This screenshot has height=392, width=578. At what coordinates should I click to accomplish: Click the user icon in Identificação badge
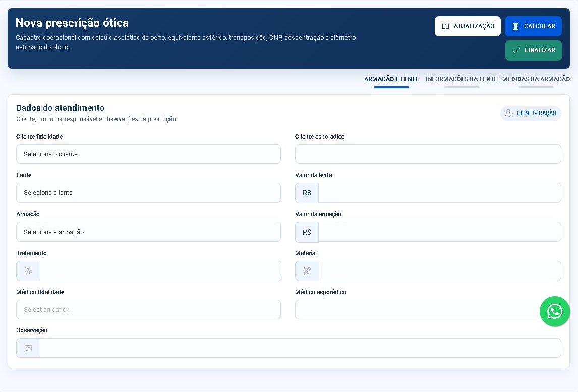509,113
